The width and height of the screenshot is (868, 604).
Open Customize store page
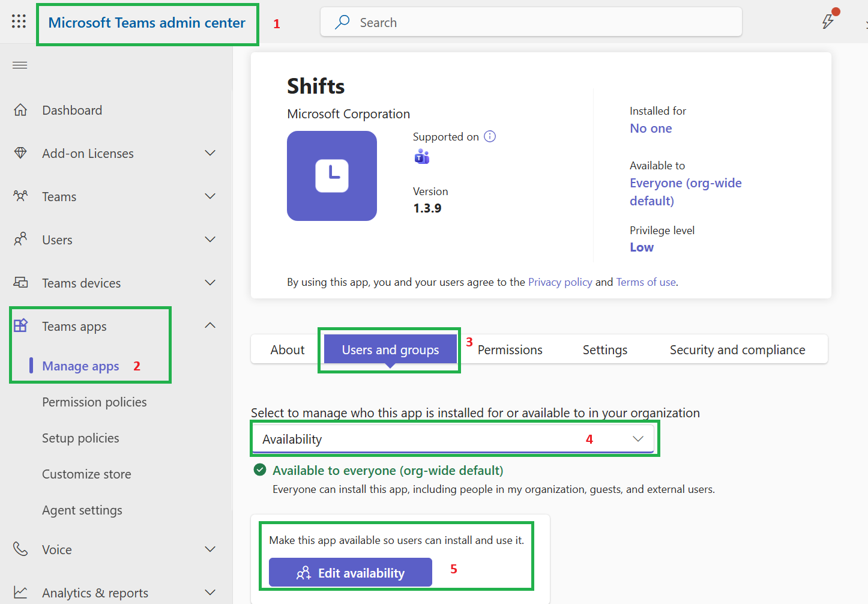[x=86, y=474]
